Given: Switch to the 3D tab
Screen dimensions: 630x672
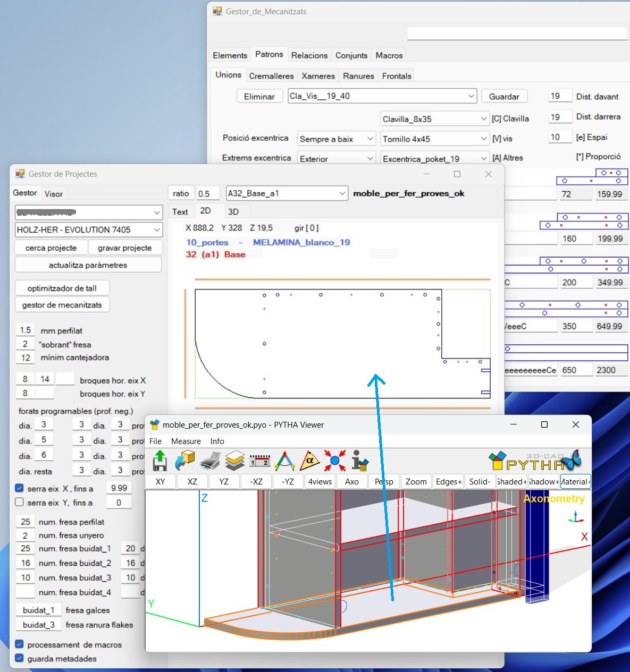Looking at the screenshot, I should (x=233, y=211).
